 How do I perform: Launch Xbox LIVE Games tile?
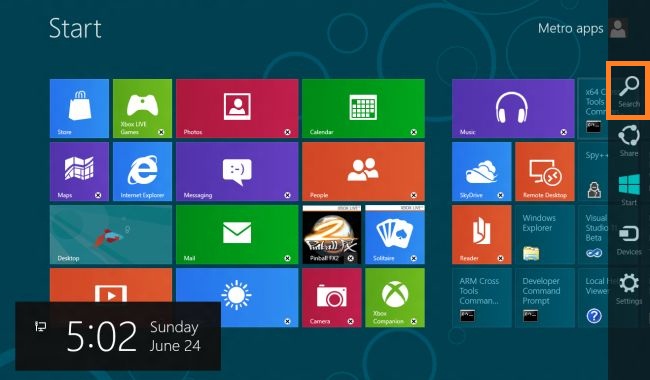point(142,108)
